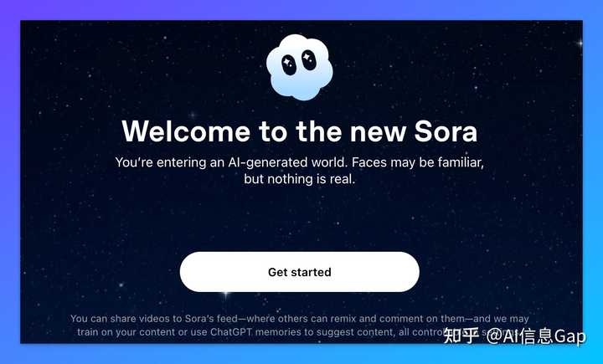Click the Get started button
This screenshot has width=603, height=364.
click(300, 272)
